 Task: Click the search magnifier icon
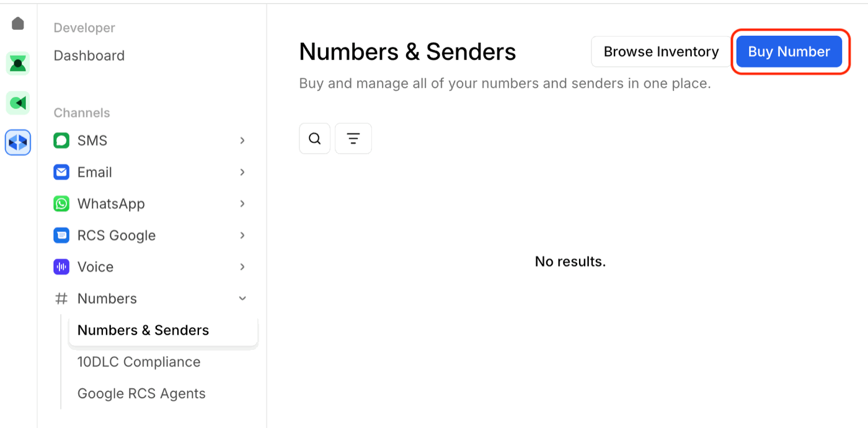(314, 139)
